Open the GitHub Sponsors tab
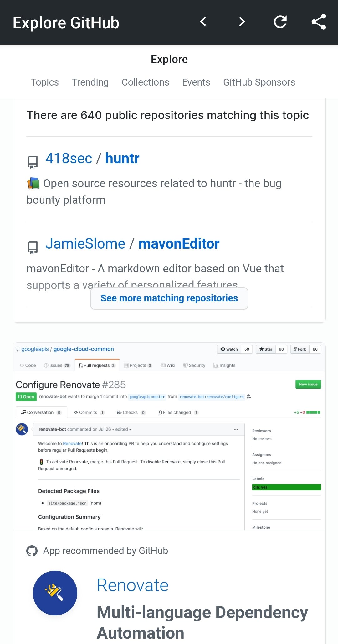338x644 pixels. point(259,82)
